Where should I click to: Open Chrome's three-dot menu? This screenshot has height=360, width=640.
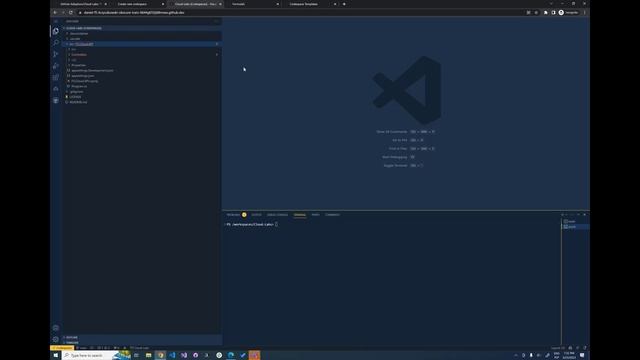point(584,13)
